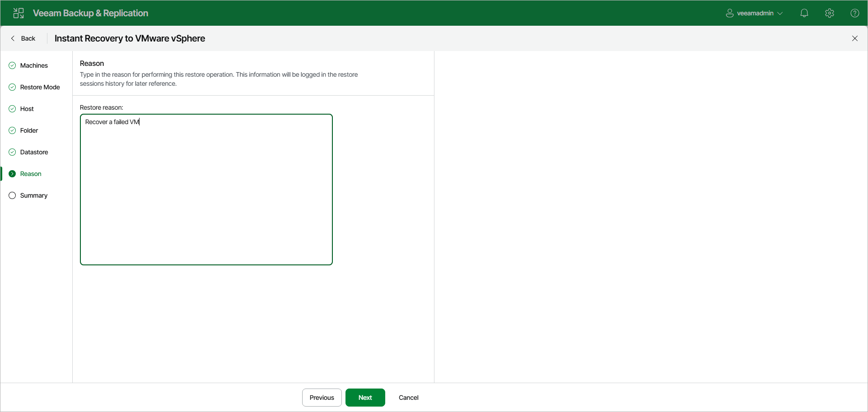Click the Restore reason label
Viewport: 868px width, 412px height.
101,107
